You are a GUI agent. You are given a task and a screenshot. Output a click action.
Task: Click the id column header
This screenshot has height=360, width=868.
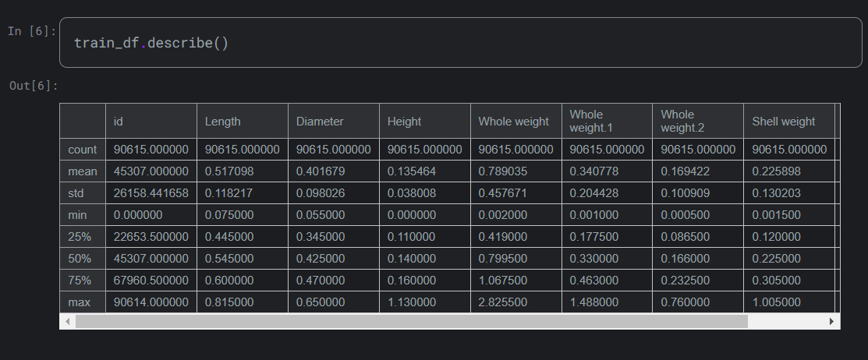[119, 122]
